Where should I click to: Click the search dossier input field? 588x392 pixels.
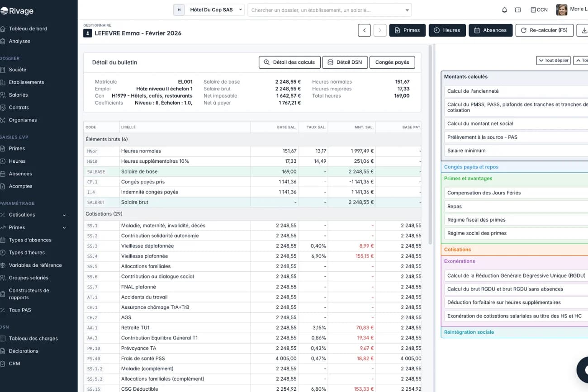[x=326, y=10]
